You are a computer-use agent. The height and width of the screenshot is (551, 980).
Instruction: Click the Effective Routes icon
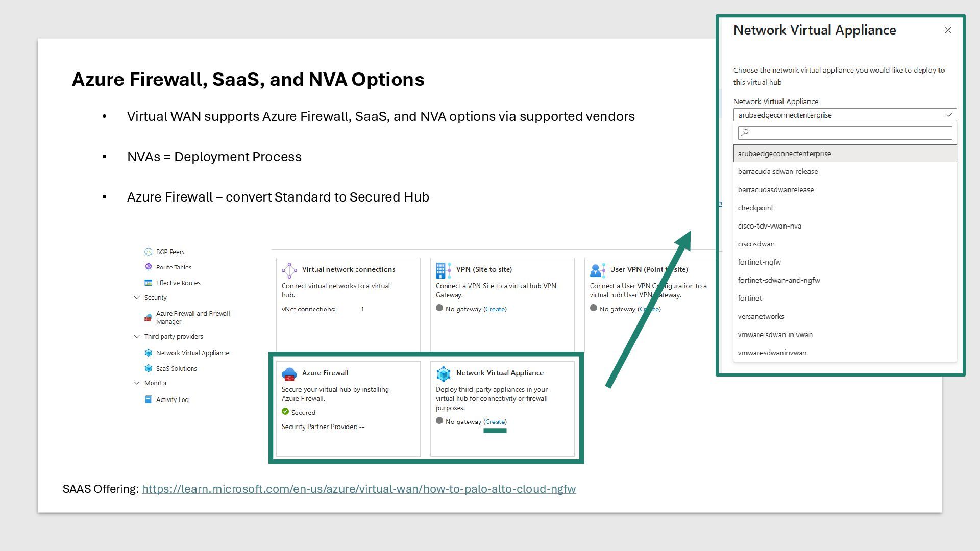click(149, 283)
